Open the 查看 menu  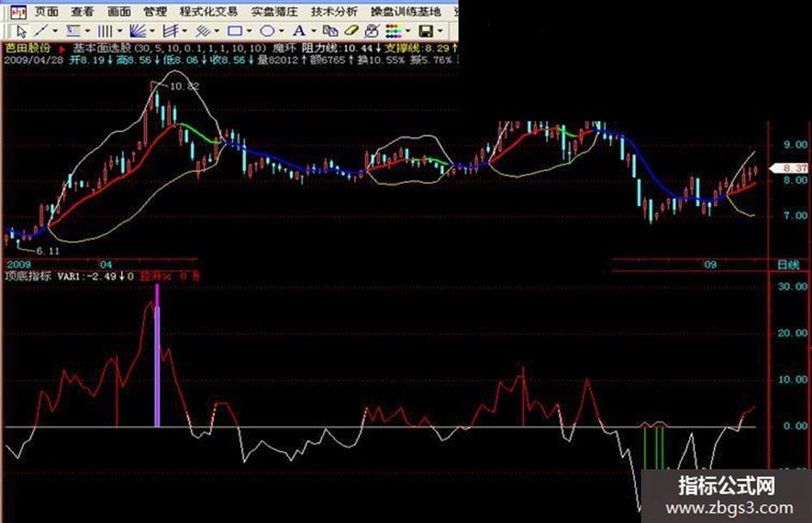click(x=82, y=11)
